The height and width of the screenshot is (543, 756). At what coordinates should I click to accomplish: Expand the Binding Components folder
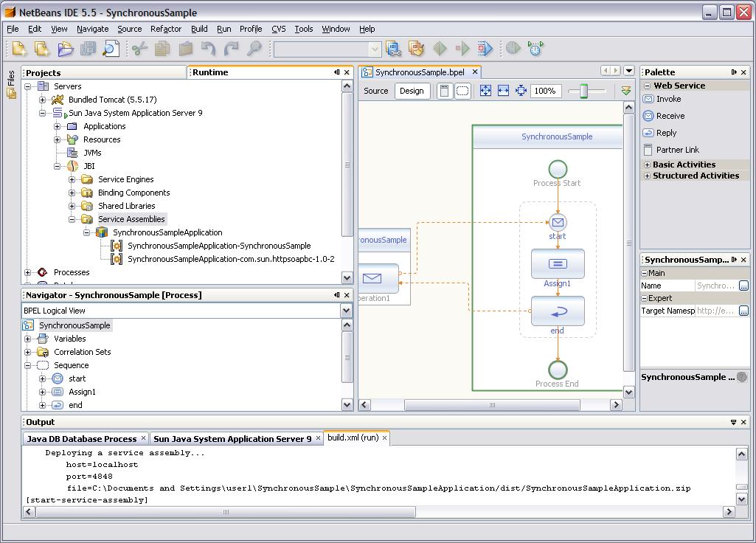click(x=72, y=193)
